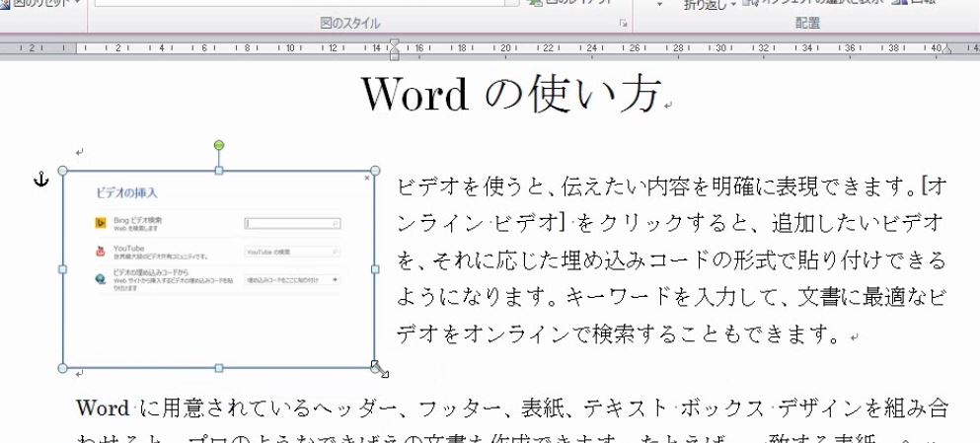The image size is (980, 443).
Task: Click the line starting Word に用意されているヘッダー
Action: [512, 408]
